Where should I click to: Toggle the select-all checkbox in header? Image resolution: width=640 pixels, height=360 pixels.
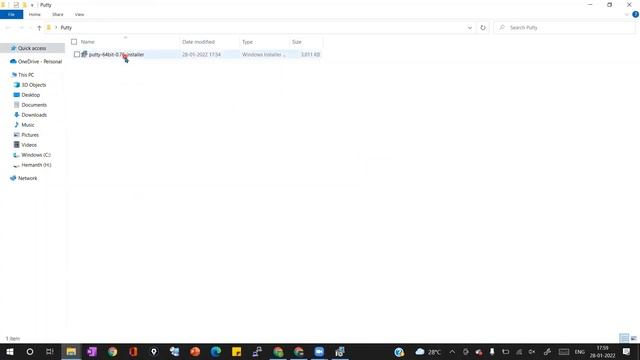(74, 42)
